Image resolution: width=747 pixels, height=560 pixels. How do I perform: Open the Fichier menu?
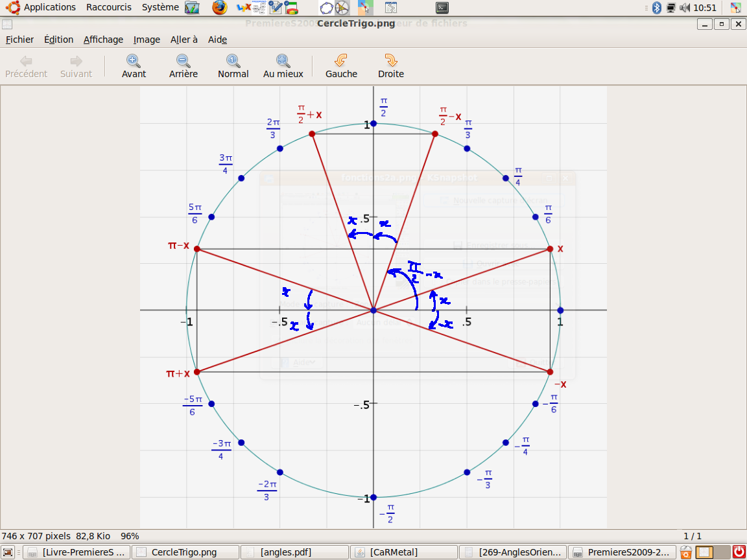(19, 40)
